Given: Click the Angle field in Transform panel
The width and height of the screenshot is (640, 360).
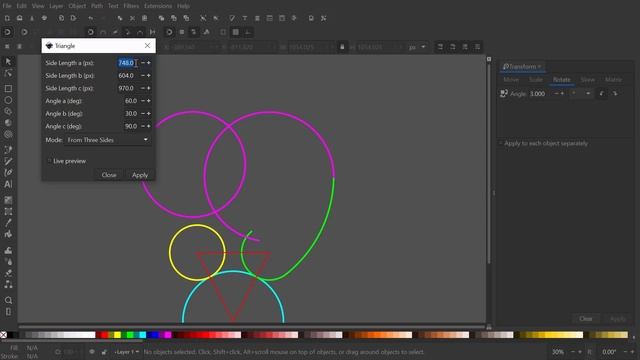Looking at the screenshot, I should click(539, 93).
